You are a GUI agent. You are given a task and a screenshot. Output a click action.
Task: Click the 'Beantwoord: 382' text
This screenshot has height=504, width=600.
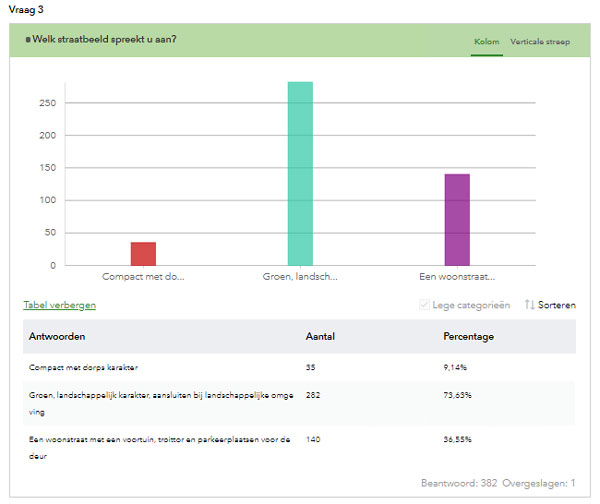point(459,483)
